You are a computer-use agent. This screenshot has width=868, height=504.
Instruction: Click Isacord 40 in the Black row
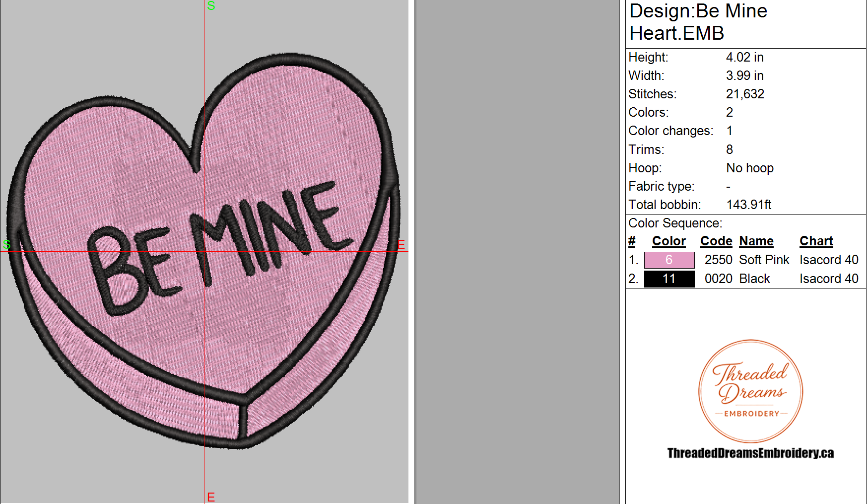click(829, 279)
